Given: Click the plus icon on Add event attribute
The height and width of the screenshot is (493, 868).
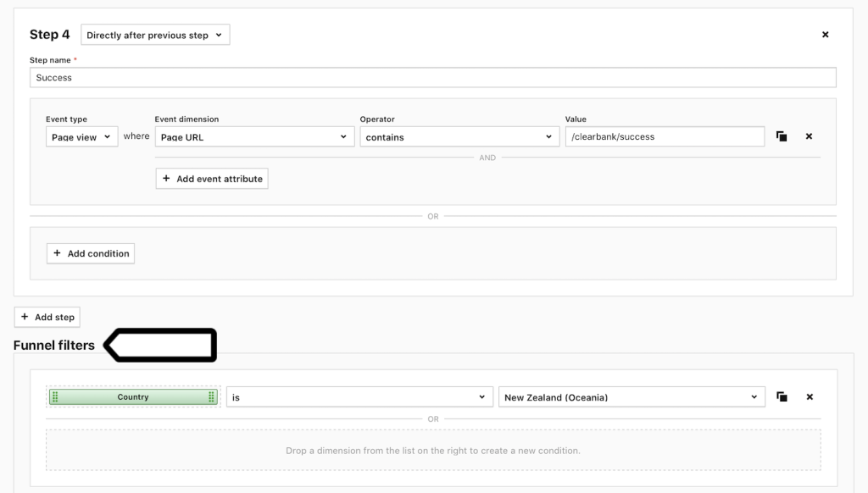Looking at the screenshot, I should click(167, 178).
